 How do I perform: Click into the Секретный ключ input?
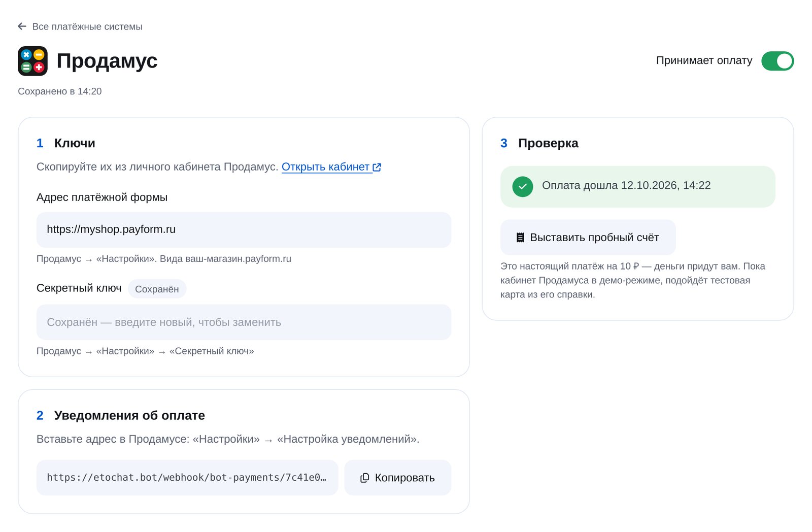(244, 322)
